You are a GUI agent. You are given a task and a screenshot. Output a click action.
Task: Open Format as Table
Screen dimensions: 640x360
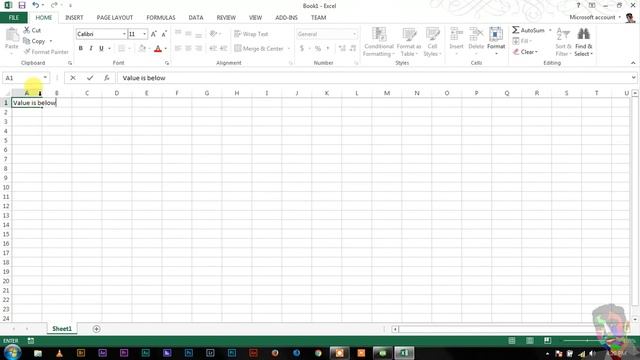(x=409, y=42)
